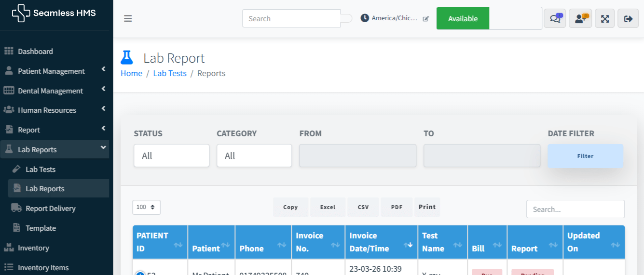Click the From date field
The image size is (644, 275).
click(x=357, y=156)
